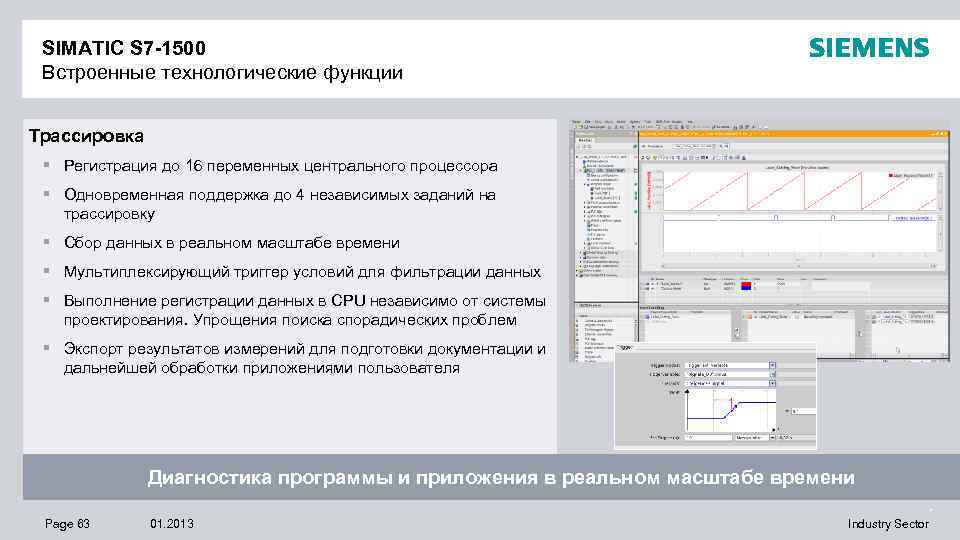Click the lower binary signal chart

[x=799, y=234]
